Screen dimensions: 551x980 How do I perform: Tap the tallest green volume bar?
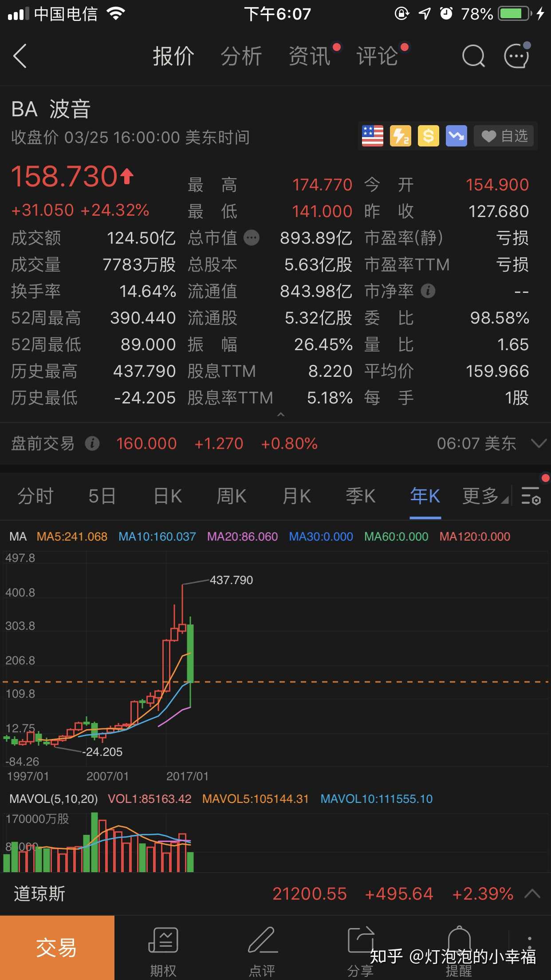click(94, 842)
